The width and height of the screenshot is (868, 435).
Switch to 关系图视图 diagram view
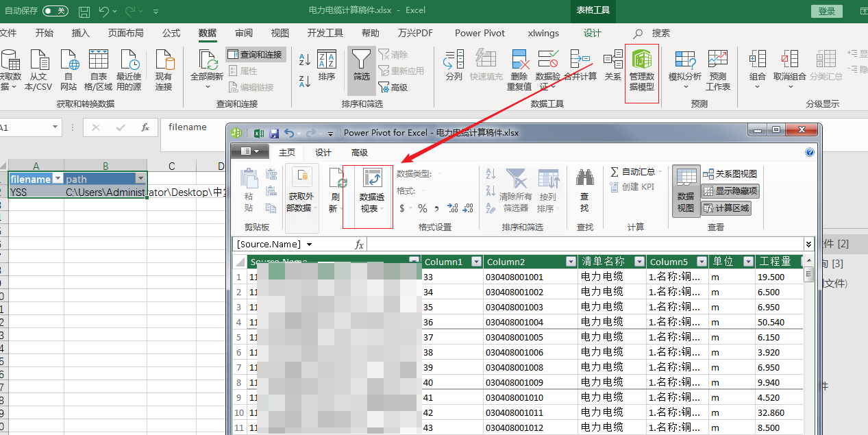[730, 174]
